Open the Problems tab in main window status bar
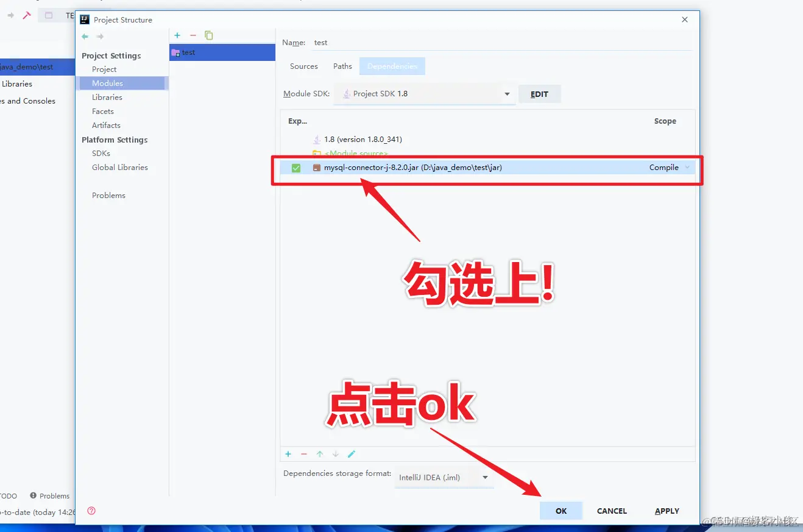 click(50, 496)
